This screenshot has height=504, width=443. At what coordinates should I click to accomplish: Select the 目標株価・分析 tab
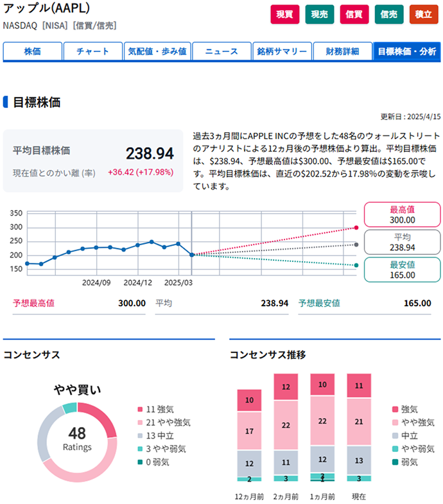pos(406,51)
